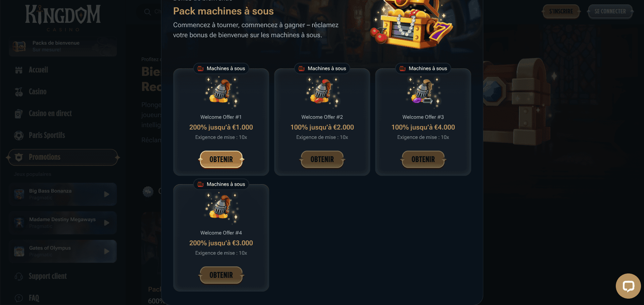Obtain Welcome Offer #4 bonus
The width and height of the screenshot is (644, 305).
pyautogui.click(x=221, y=275)
